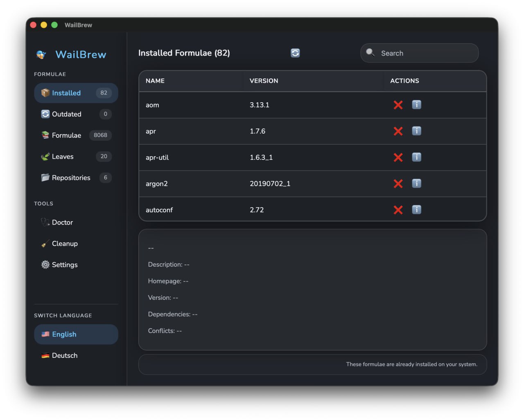View info for autoconf formula
The height and width of the screenshot is (420, 524).
point(416,210)
